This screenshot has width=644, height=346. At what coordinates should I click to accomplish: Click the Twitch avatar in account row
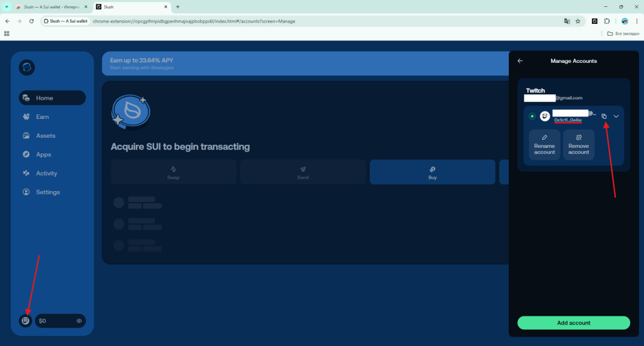(545, 116)
